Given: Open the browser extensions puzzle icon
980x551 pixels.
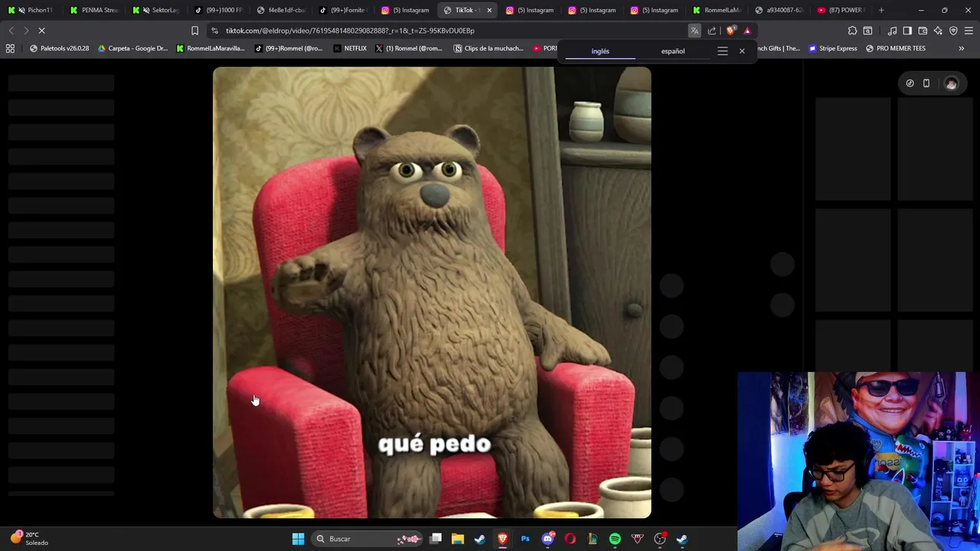Looking at the screenshot, I should coord(852,31).
